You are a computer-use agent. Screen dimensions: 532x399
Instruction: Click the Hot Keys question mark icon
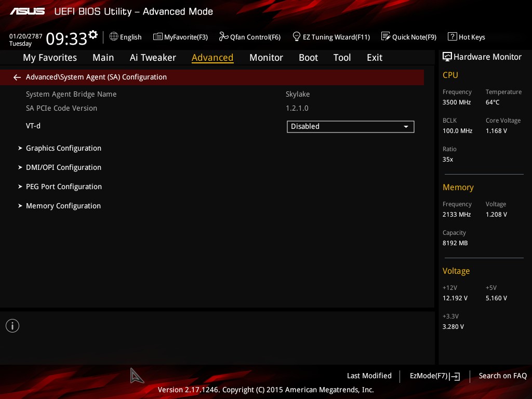click(453, 36)
